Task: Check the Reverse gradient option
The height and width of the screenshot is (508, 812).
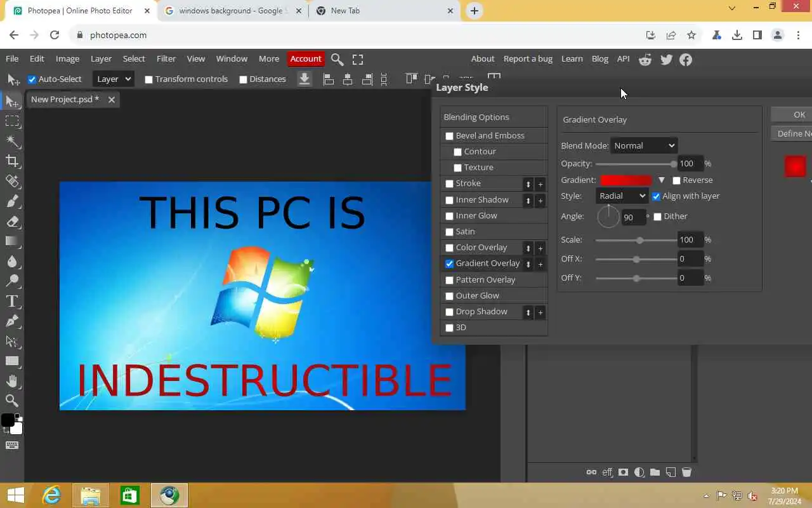Action: (676, 180)
